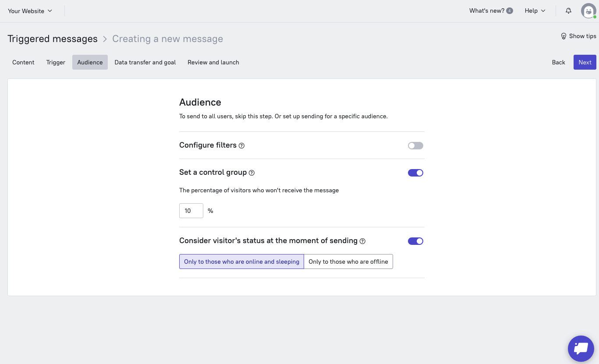Click the Configure filters help icon
Screen dimensions: 599x364
(241, 145)
